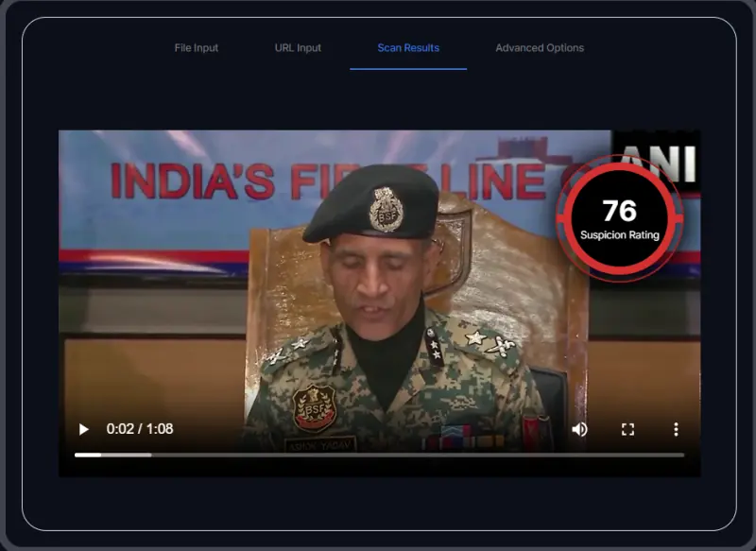Go to the Advanced Options tab
Viewport: 756px width, 551px height.
(540, 48)
